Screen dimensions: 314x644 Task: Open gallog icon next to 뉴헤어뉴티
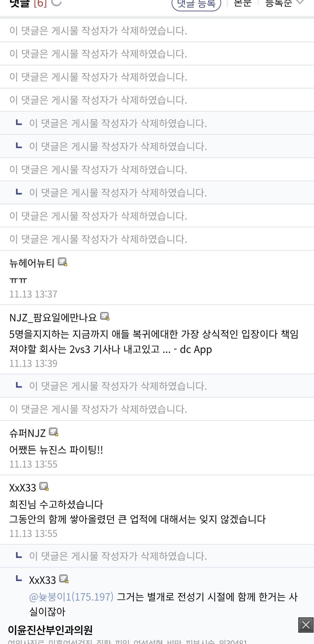(x=63, y=262)
